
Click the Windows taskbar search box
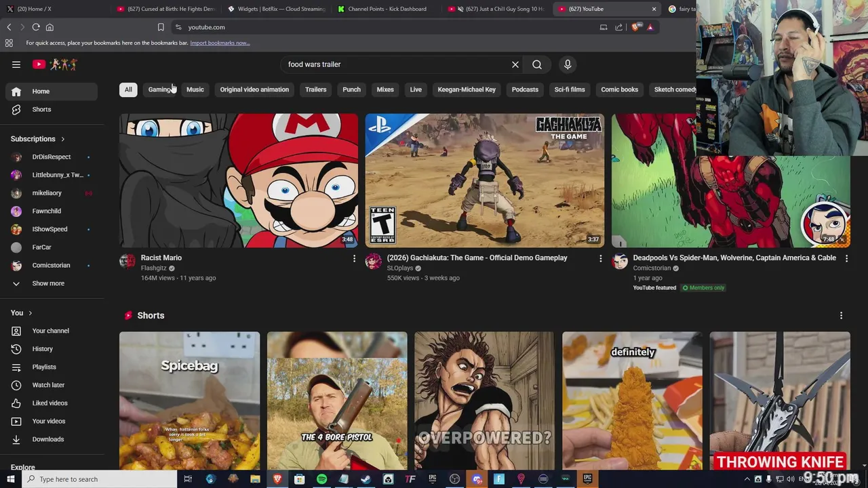[x=99, y=479]
